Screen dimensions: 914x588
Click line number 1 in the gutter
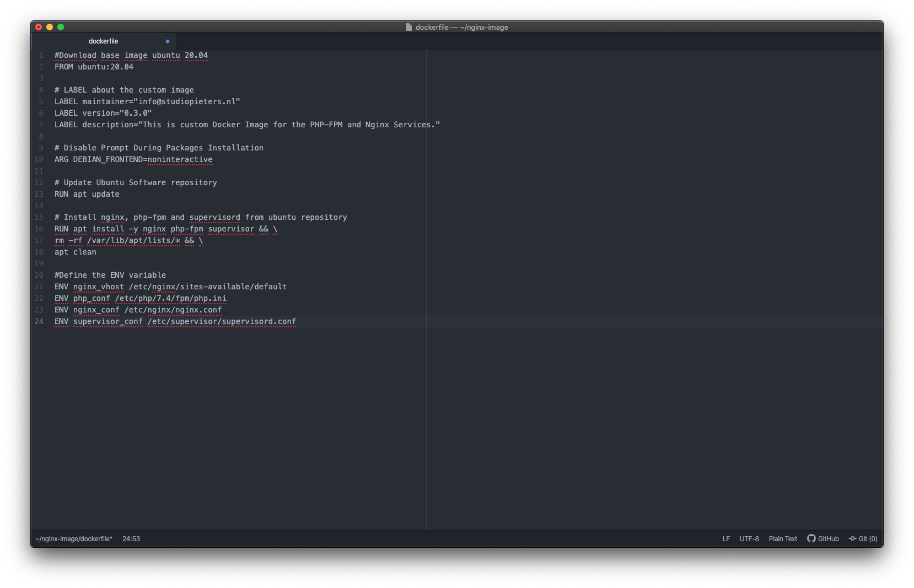[x=41, y=55]
